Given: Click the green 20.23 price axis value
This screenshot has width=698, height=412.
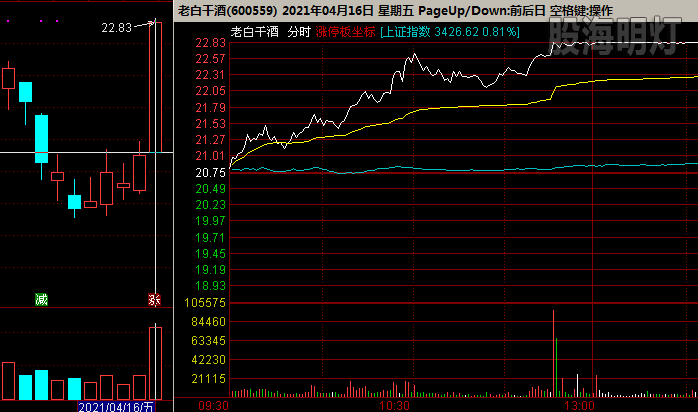Looking at the screenshot, I should [x=211, y=205].
